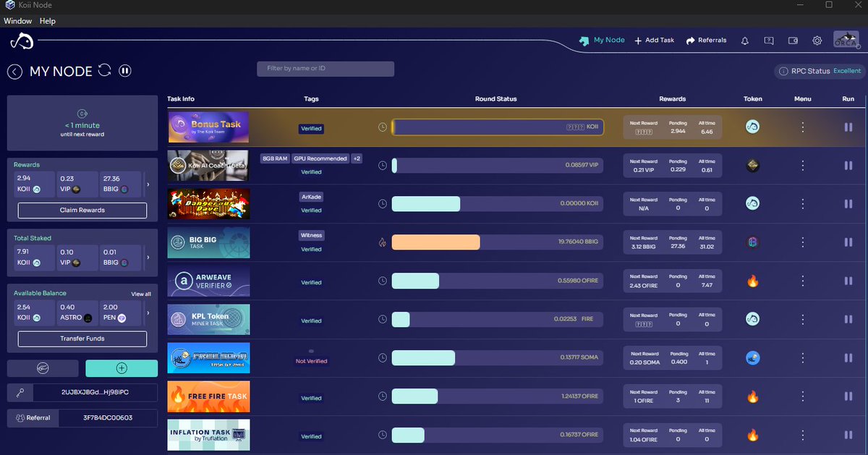Pause the Inflation Task by Truflation
868x455 pixels.
848,435
